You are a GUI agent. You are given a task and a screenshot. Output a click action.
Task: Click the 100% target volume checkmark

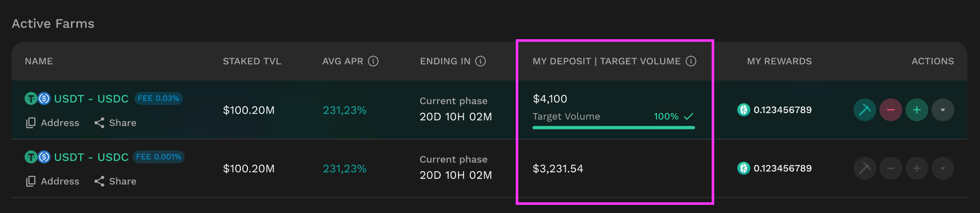pos(689,116)
